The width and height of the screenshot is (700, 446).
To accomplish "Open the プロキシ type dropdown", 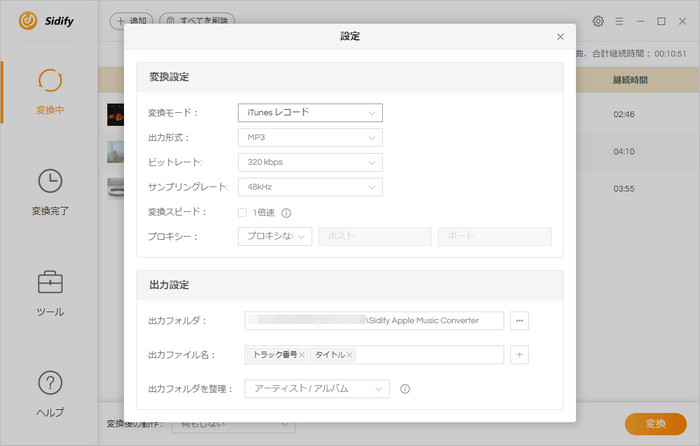I will point(275,237).
